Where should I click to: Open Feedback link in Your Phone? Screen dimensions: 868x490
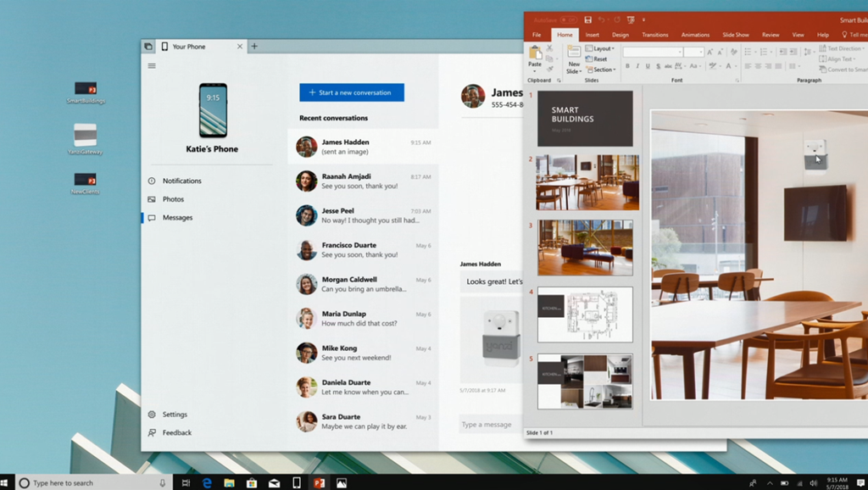click(176, 432)
